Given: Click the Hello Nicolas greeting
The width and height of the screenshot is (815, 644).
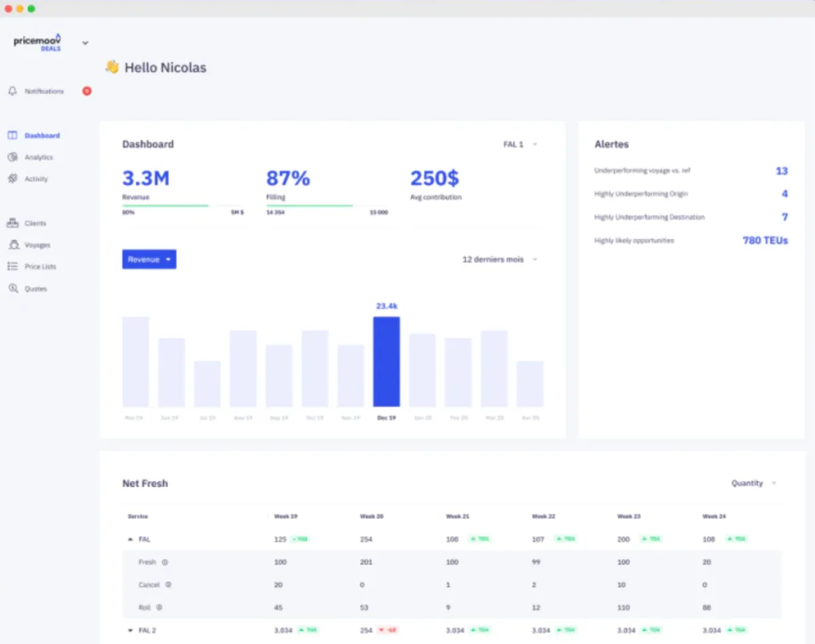Looking at the screenshot, I should pyautogui.click(x=165, y=67).
